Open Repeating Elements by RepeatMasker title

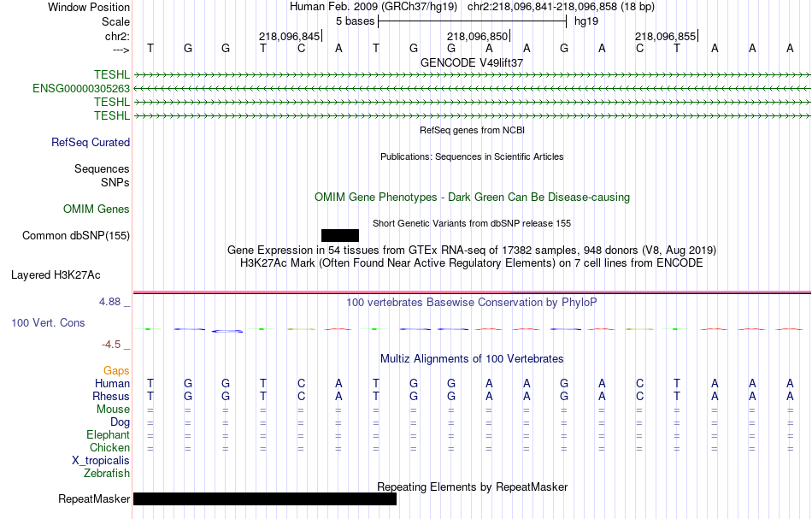tap(472, 487)
